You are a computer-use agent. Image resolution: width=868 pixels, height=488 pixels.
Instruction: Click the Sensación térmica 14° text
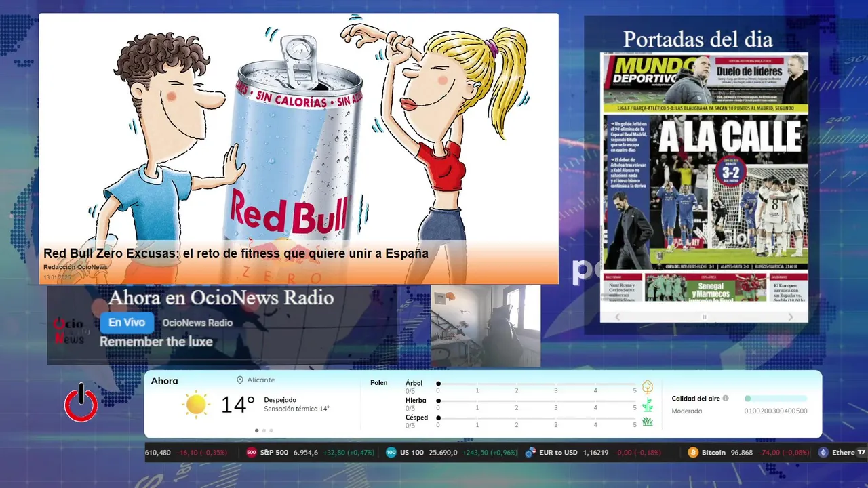point(296,409)
